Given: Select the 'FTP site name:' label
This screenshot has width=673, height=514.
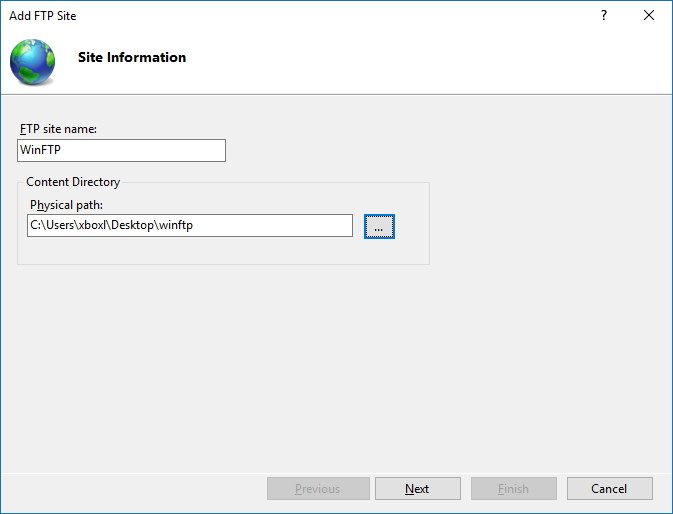Looking at the screenshot, I should click(x=58, y=129).
